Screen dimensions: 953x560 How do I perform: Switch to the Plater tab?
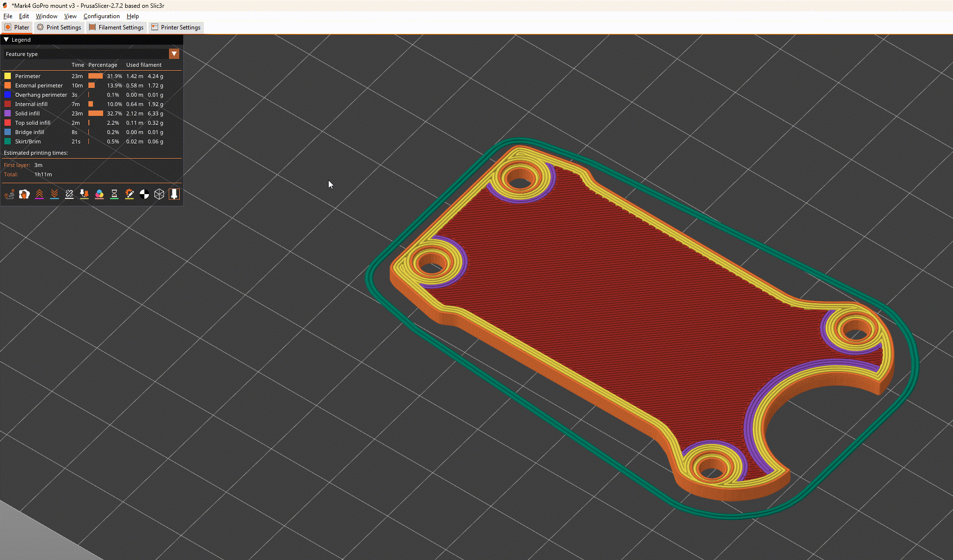pos(17,28)
